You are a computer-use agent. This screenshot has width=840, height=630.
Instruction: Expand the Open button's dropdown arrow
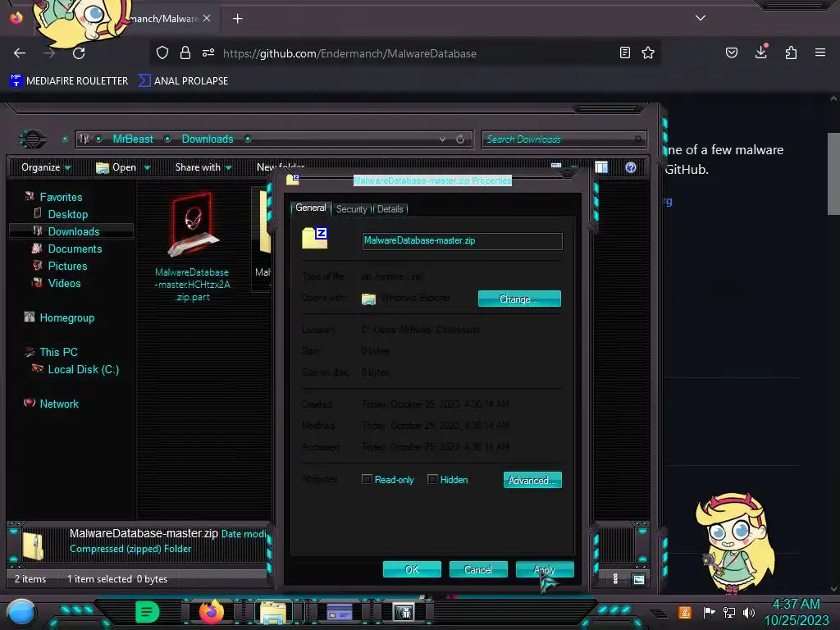click(x=148, y=168)
